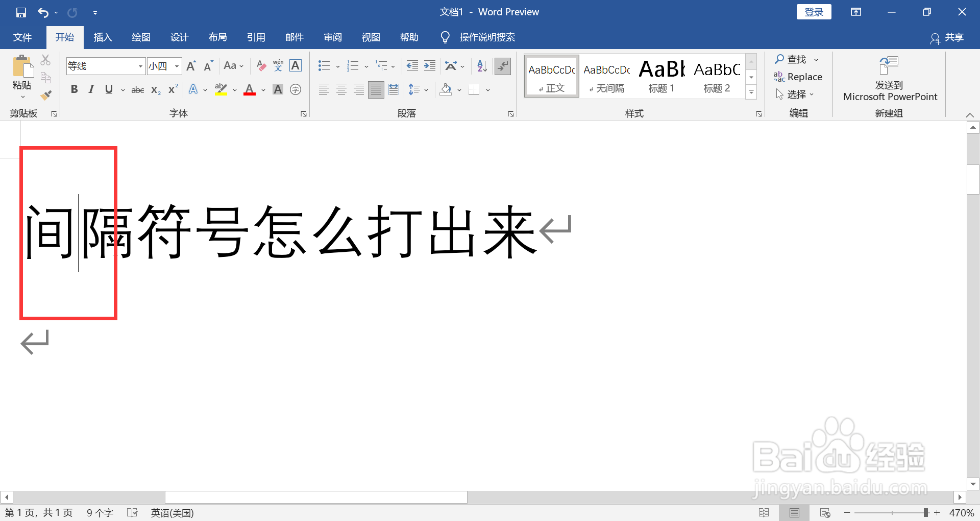Viewport: 980px width, 521px height.
Task: Open the font name dropdown
Action: (140, 66)
